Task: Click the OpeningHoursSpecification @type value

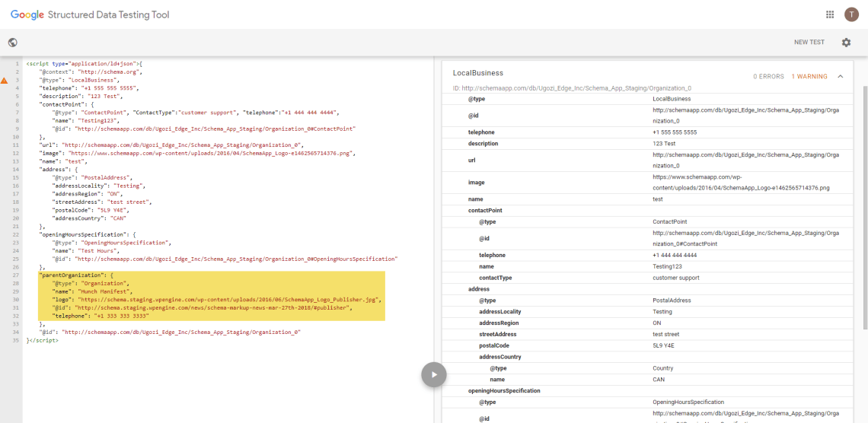Action: click(688, 402)
